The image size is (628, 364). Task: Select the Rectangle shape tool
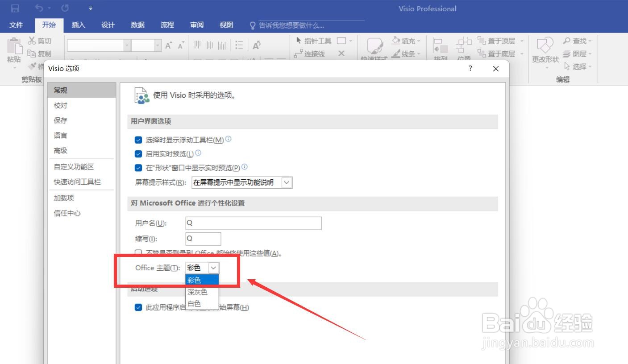pos(341,41)
